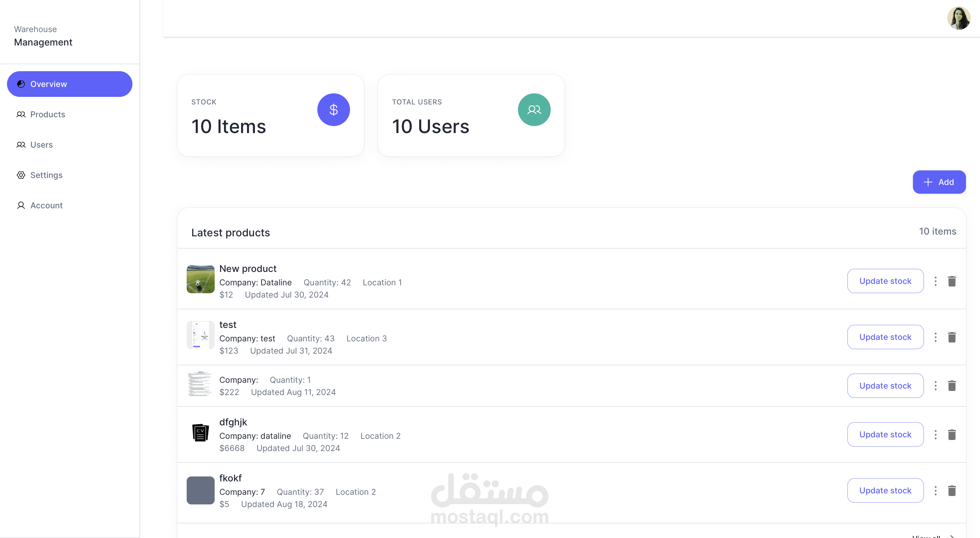Select the Overview menu item
This screenshot has height=538, width=980.
[x=69, y=84]
